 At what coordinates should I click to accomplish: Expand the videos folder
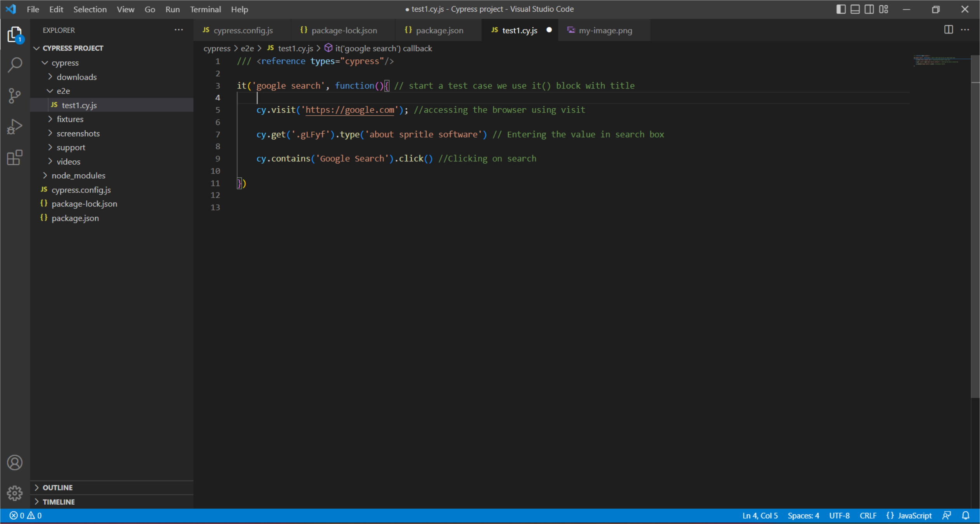click(x=50, y=161)
